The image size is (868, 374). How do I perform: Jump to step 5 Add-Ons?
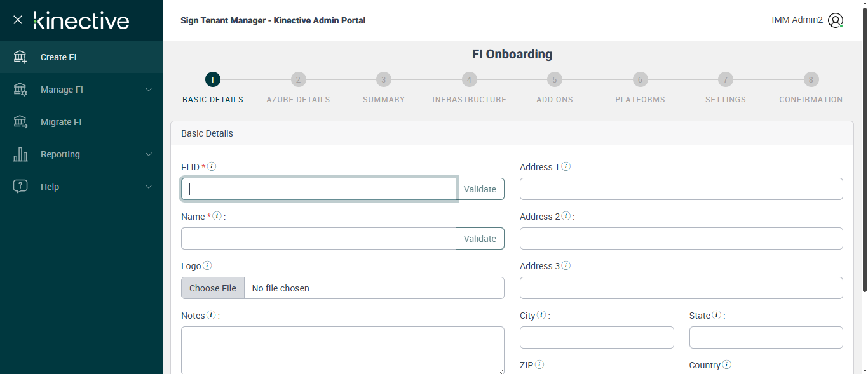point(554,80)
